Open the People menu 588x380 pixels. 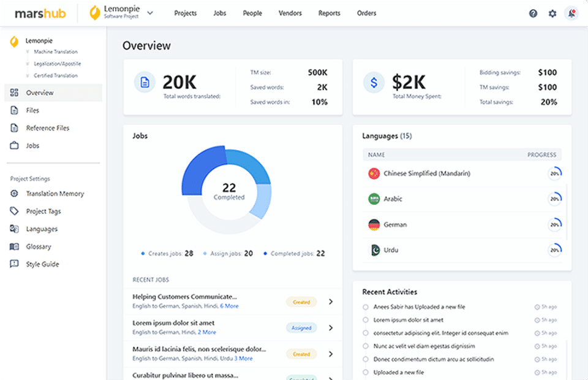(252, 13)
